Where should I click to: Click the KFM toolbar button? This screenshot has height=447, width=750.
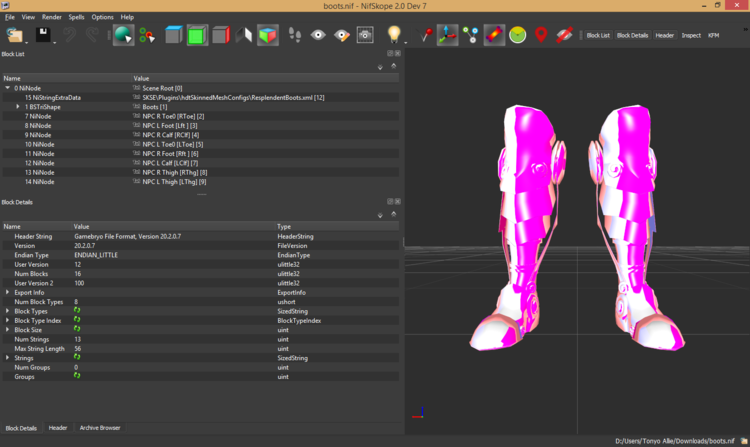pyautogui.click(x=713, y=35)
